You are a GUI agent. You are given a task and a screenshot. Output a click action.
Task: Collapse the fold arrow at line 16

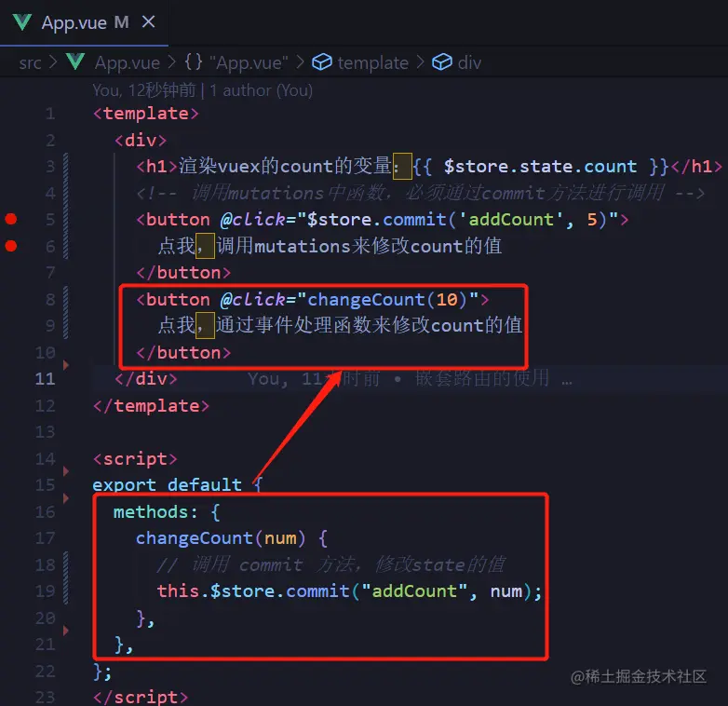tap(66, 498)
